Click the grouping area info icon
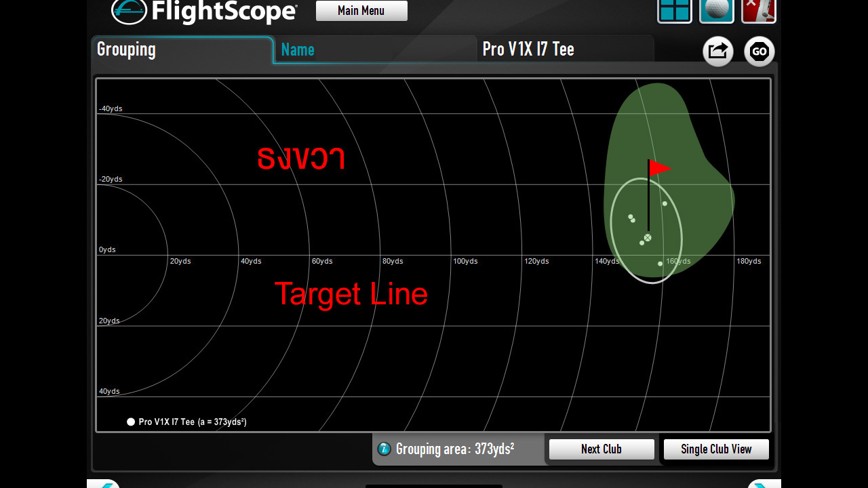The height and width of the screenshot is (488, 868). tap(384, 449)
